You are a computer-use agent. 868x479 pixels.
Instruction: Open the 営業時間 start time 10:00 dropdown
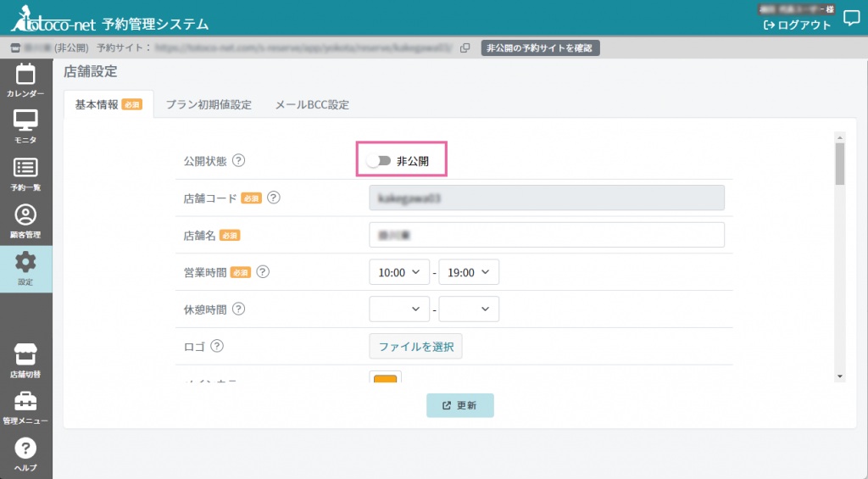[x=399, y=272]
